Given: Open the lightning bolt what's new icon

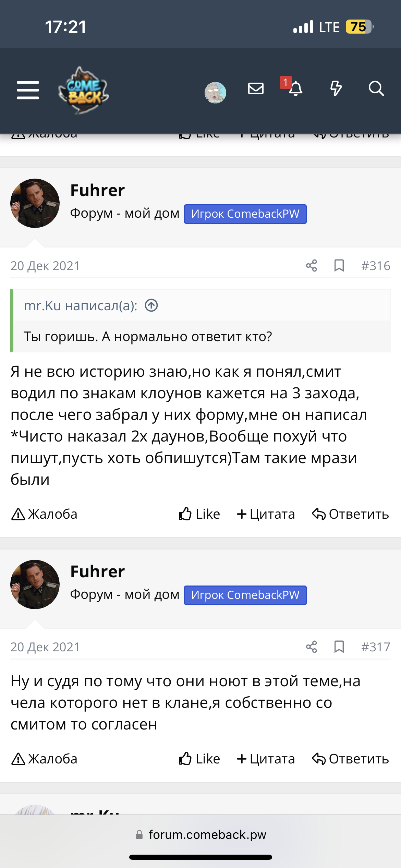Looking at the screenshot, I should click(x=336, y=88).
